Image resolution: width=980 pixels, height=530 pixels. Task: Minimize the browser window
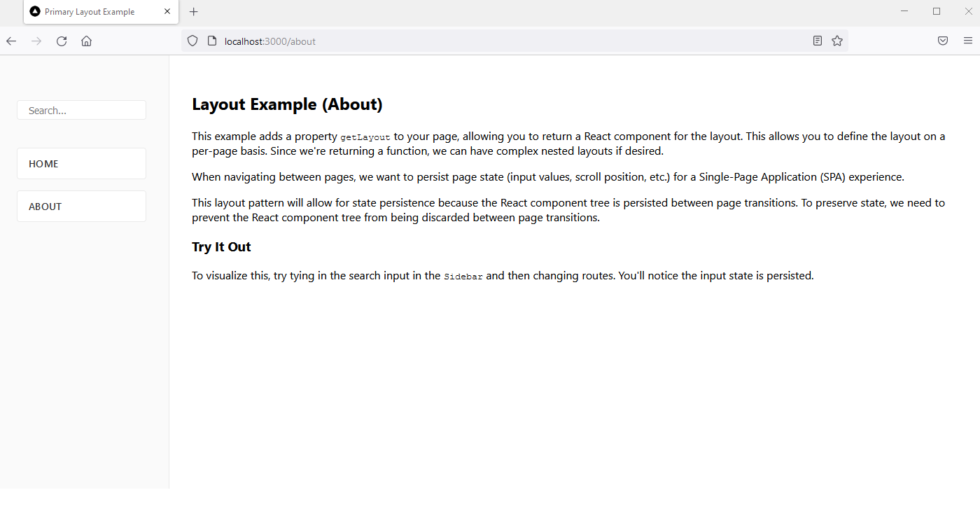coord(904,11)
